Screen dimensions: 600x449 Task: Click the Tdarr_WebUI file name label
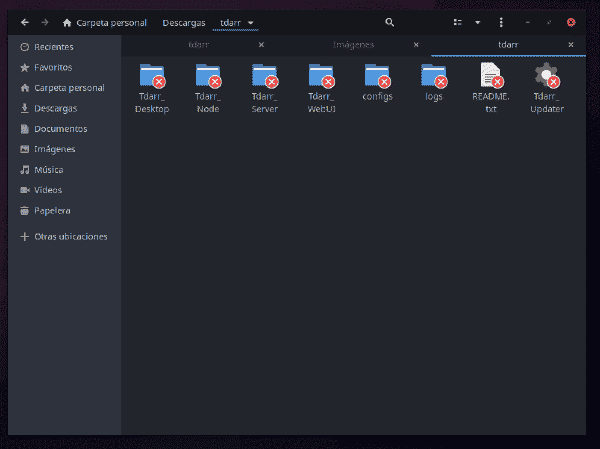click(321, 103)
